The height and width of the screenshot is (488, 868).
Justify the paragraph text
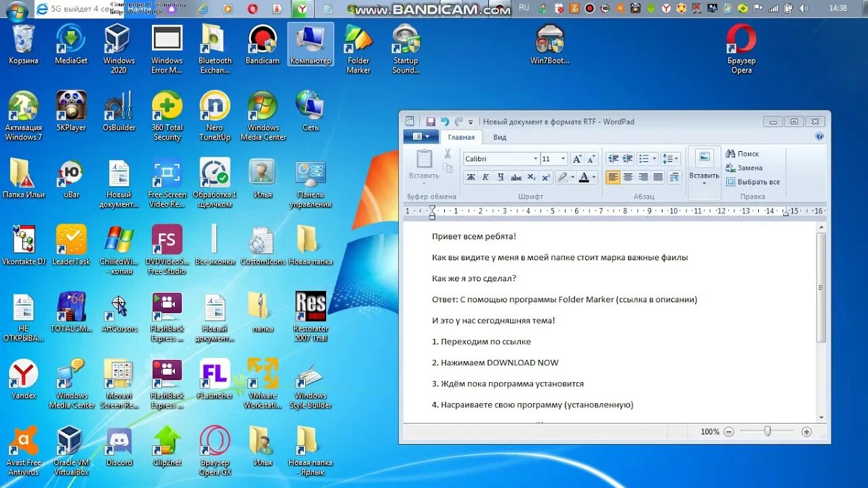[x=658, y=177]
